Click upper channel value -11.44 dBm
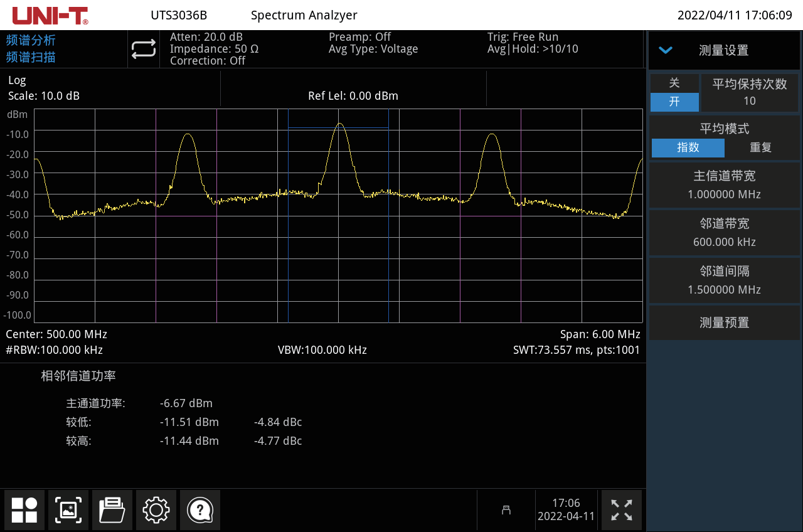The image size is (803, 532). pyautogui.click(x=189, y=441)
